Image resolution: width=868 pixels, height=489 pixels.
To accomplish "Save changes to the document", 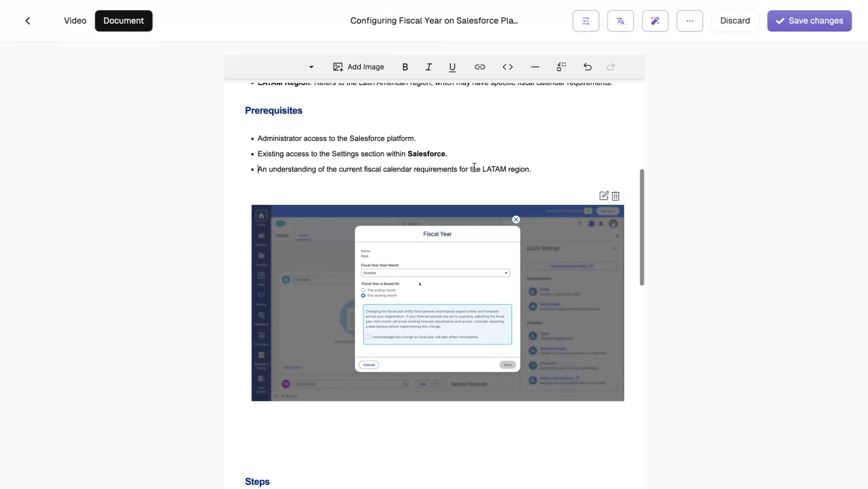I will pos(809,21).
